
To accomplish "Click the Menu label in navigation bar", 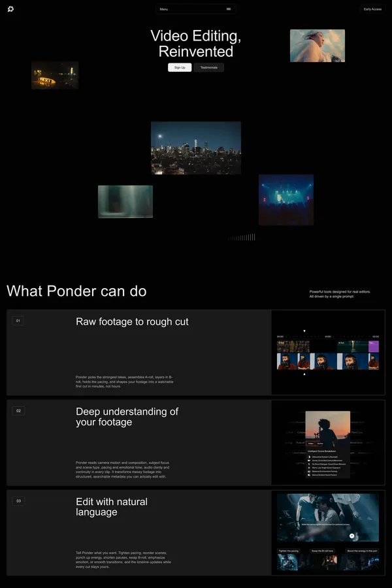I will tap(164, 9).
